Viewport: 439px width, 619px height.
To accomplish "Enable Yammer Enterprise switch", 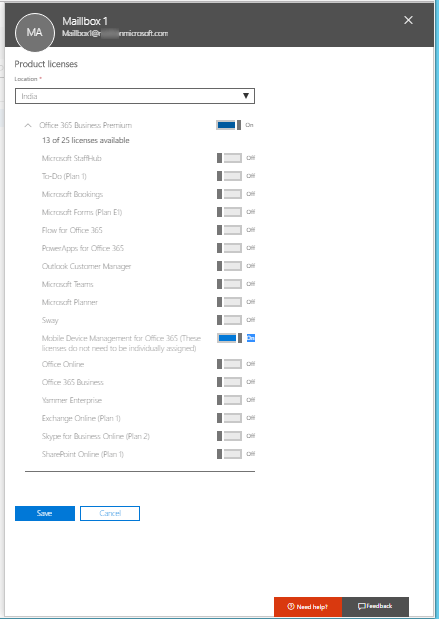I will click(x=229, y=400).
